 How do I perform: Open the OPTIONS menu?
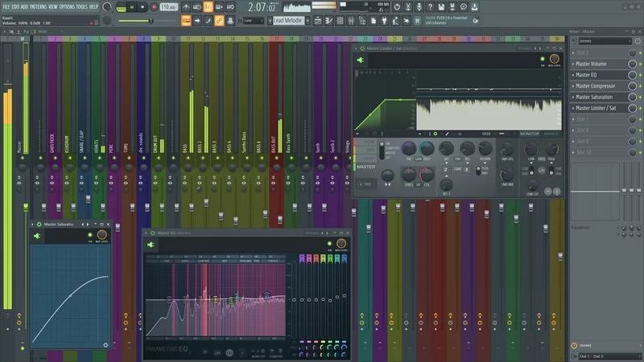[x=67, y=7]
